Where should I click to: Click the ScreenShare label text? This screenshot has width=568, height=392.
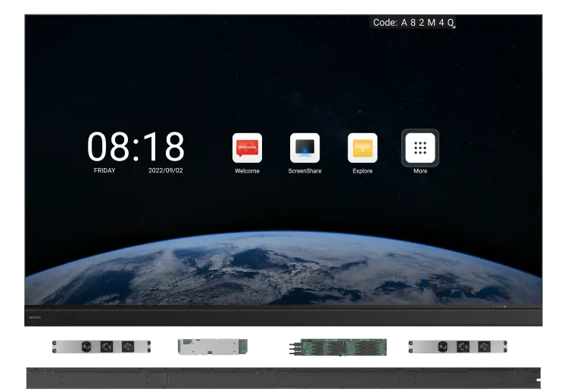click(304, 171)
